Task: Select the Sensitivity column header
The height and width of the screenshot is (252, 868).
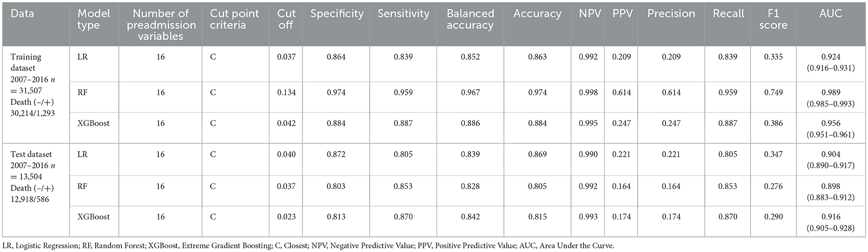Action: [x=403, y=14]
